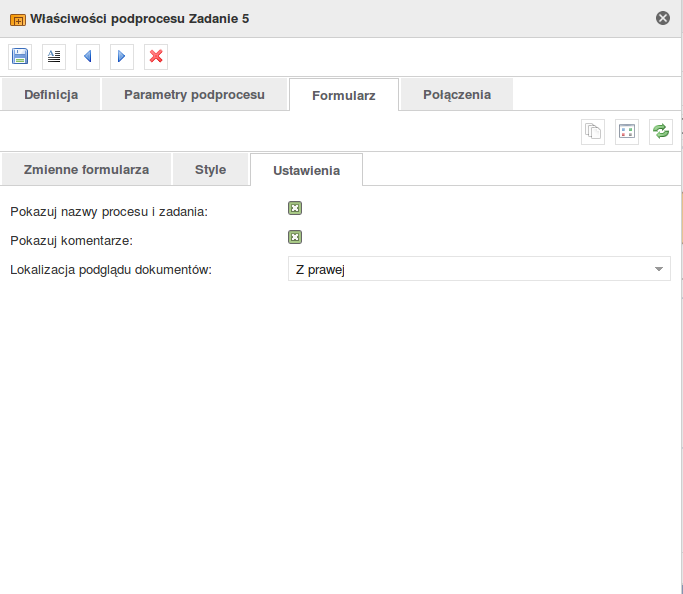683x594 pixels.
Task: Go to previous element with the left arrow
Action: click(x=88, y=57)
